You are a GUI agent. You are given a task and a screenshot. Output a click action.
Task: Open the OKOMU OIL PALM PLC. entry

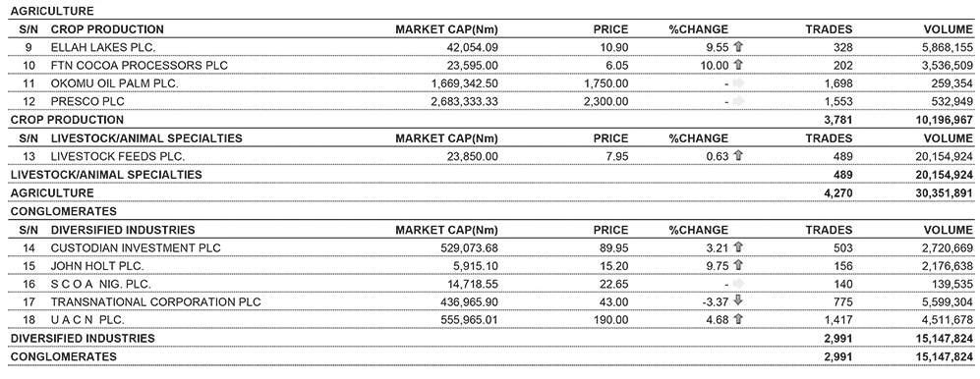[x=490, y=83]
